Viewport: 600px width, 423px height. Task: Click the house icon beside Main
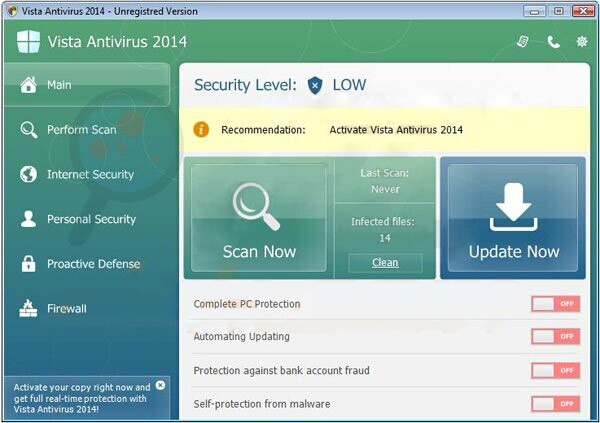click(29, 85)
